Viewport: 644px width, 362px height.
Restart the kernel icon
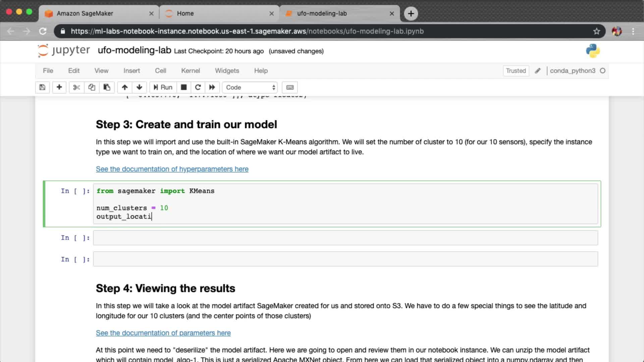(x=198, y=87)
